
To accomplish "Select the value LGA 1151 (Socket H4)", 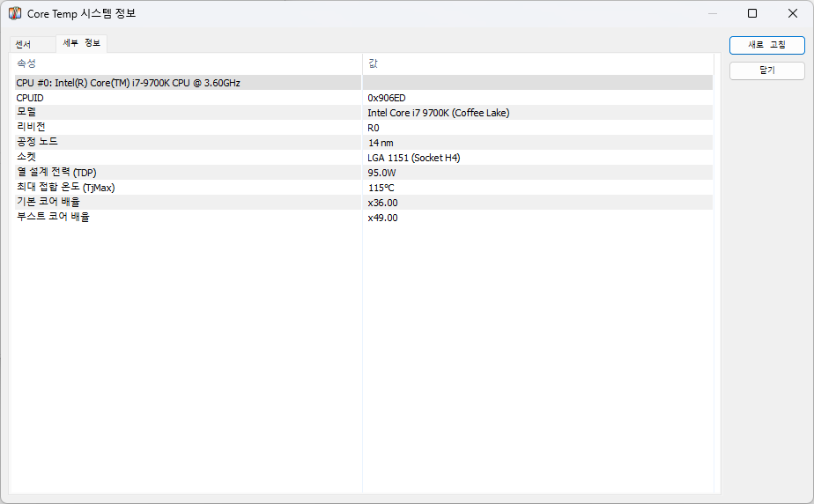I will [x=414, y=158].
